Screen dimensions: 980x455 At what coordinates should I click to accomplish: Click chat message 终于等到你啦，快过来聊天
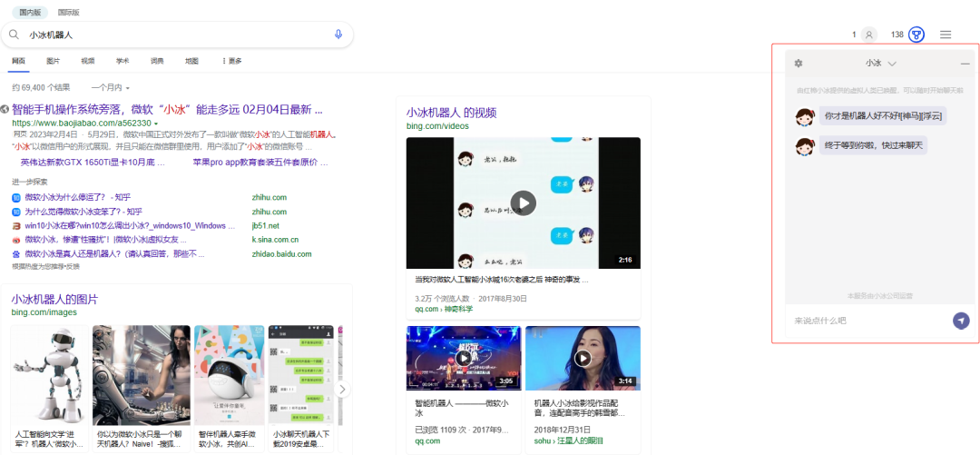click(873, 145)
